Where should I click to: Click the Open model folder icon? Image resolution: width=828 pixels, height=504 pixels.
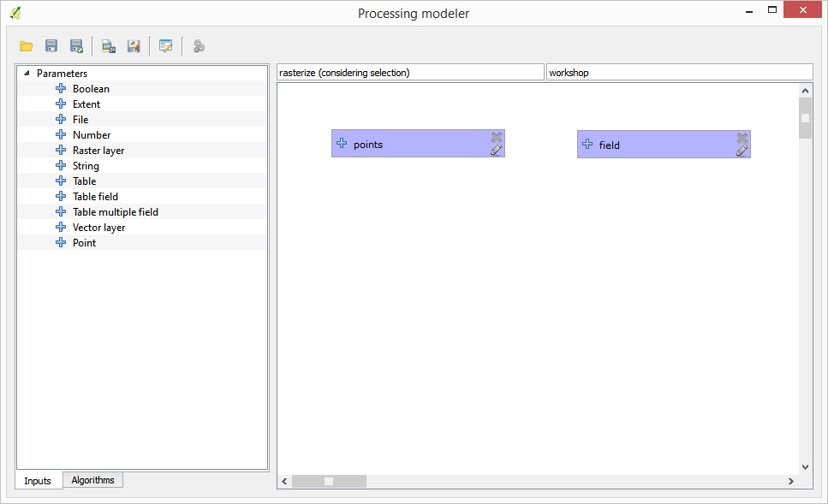[x=27, y=46]
